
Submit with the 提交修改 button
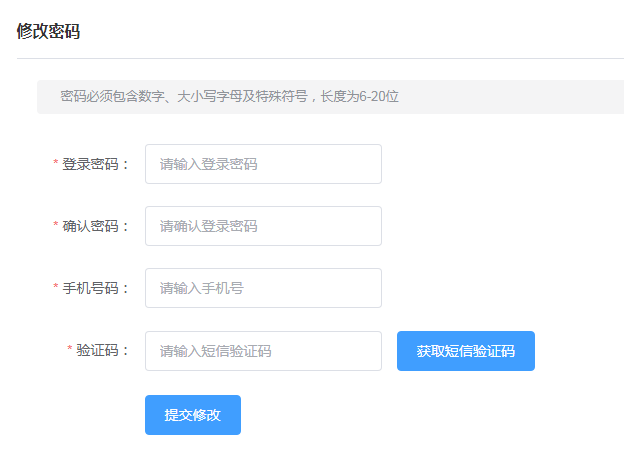pos(193,415)
